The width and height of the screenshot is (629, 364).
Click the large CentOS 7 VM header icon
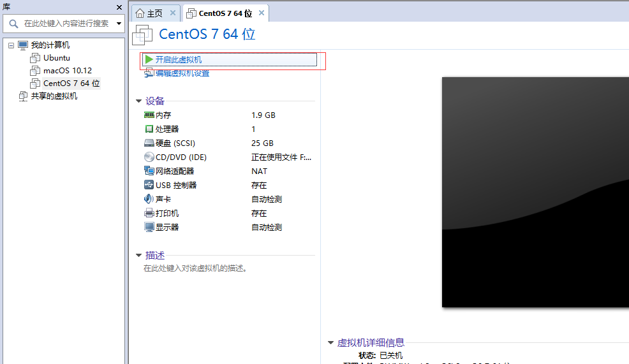point(142,35)
